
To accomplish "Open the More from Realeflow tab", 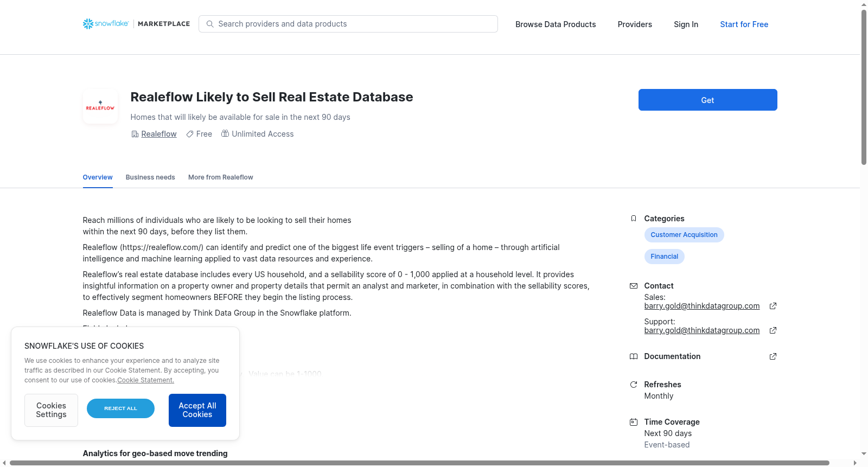I will coord(221,177).
